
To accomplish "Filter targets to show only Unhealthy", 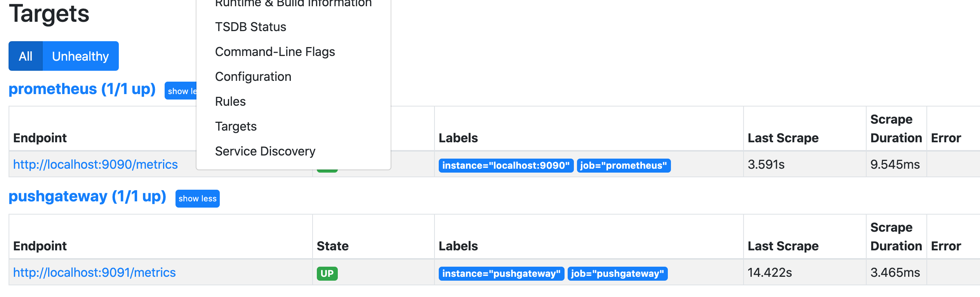I will (x=80, y=56).
